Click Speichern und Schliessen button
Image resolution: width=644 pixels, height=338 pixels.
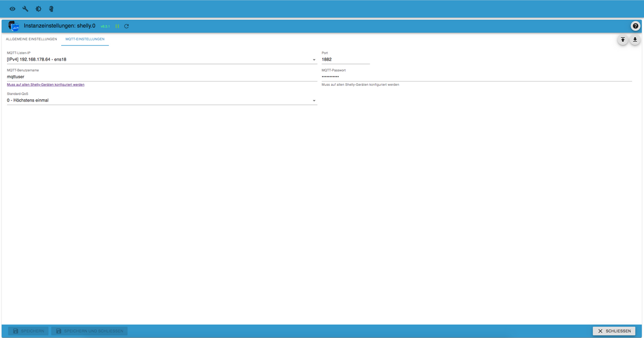pyautogui.click(x=90, y=331)
